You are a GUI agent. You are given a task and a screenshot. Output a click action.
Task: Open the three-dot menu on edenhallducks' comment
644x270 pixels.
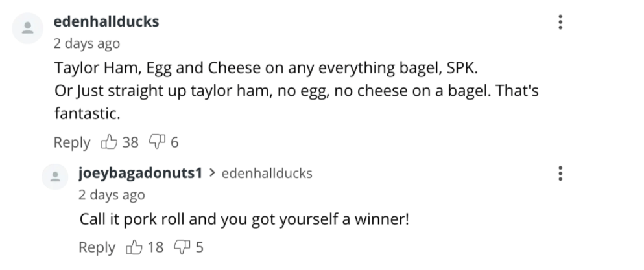point(560,22)
